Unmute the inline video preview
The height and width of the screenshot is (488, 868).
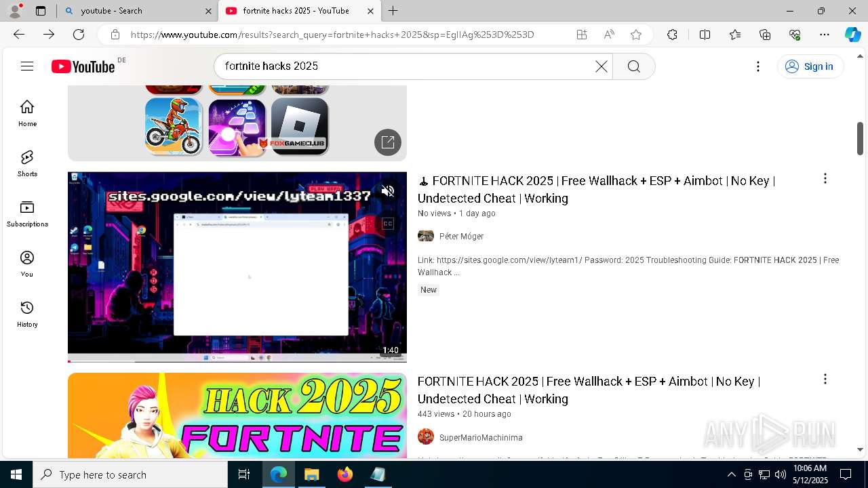[x=388, y=192]
